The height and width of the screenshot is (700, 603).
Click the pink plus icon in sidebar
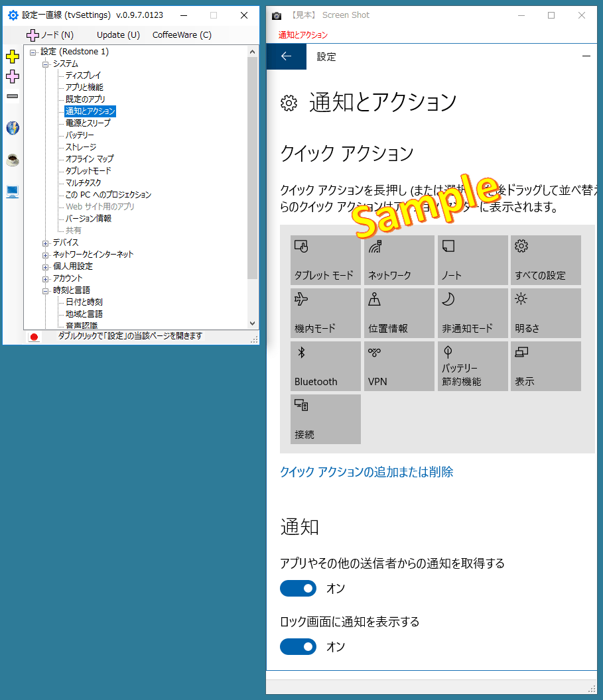click(x=12, y=76)
